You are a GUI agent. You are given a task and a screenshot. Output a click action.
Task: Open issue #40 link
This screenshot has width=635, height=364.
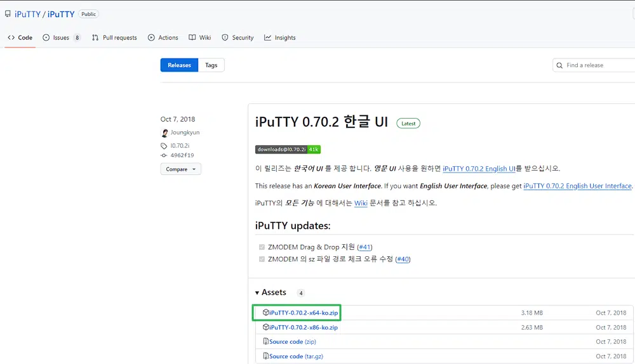(x=403, y=259)
